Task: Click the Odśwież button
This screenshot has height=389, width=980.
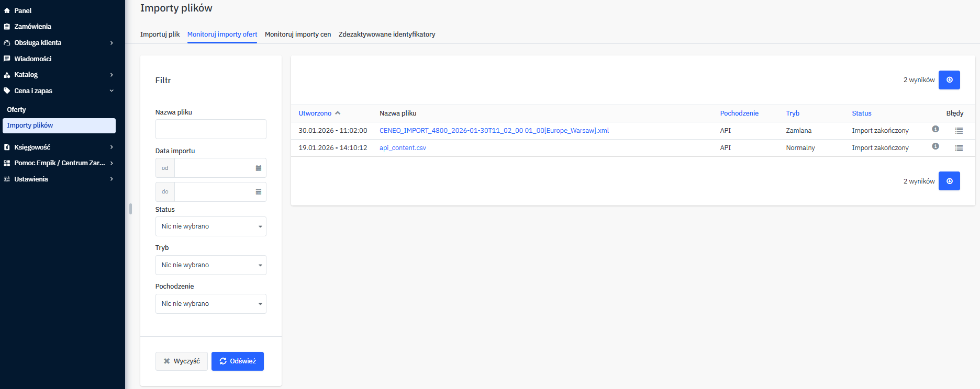Action: click(x=237, y=361)
